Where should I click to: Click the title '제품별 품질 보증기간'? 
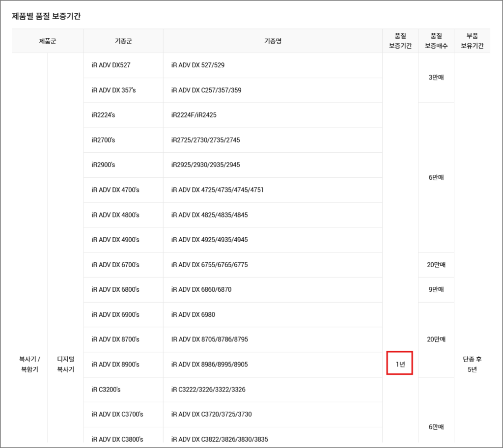(46, 16)
